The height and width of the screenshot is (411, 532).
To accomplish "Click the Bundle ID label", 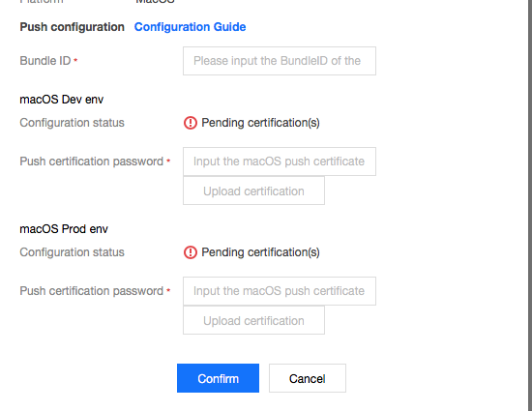I will (45, 61).
